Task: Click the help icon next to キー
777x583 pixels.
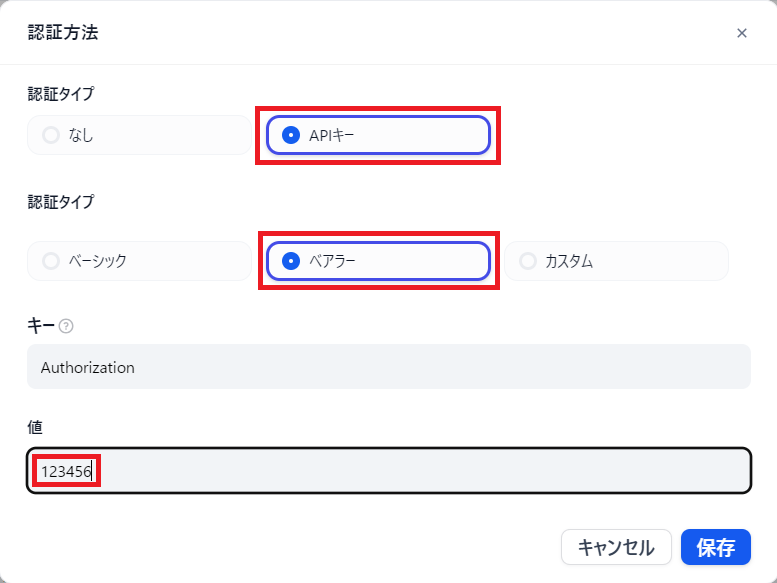Action: (x=66, y=326)
